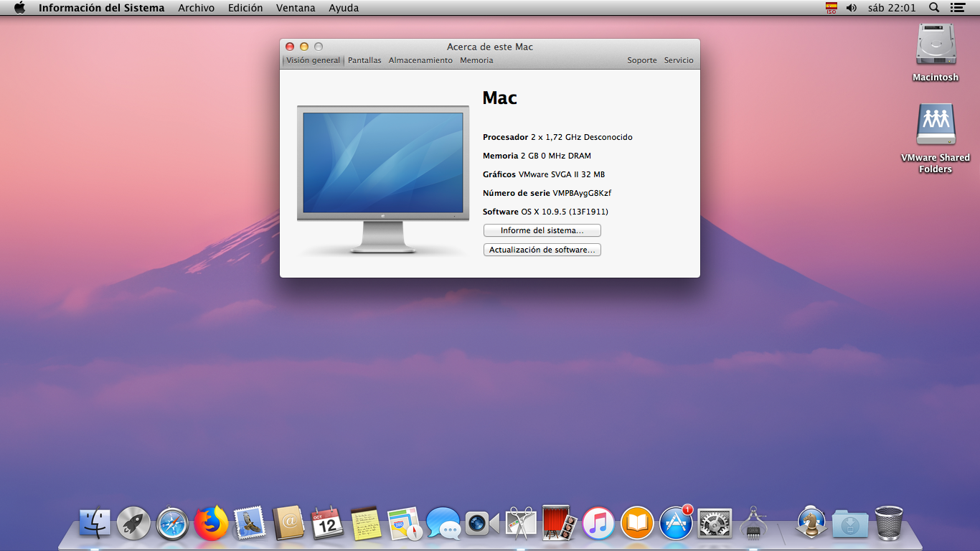
Task: Open System Preferences gear icon
Action: coord(715,524)
